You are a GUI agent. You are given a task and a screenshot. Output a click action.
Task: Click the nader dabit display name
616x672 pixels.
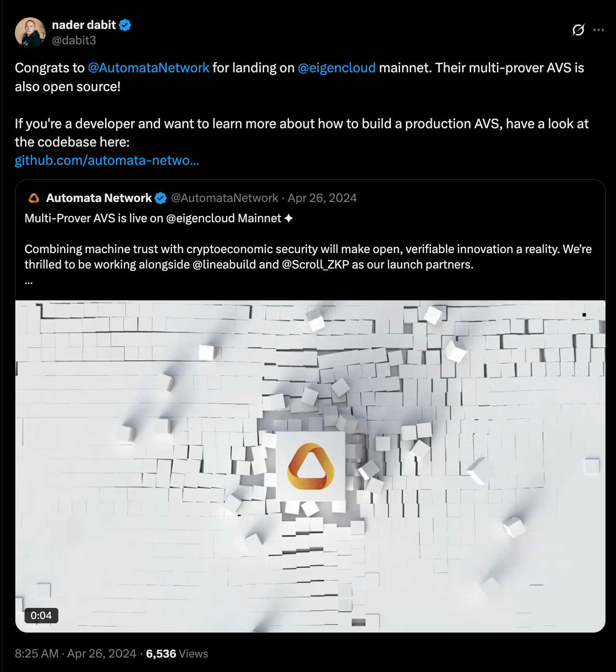(x=84, y=25)
